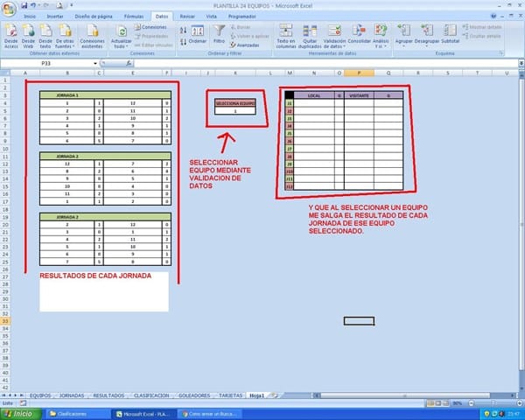Switch to the RESULTADOS sheet tab
Image resolution: width=525 pixels, height=420 pixels.
tap(108, 395)
